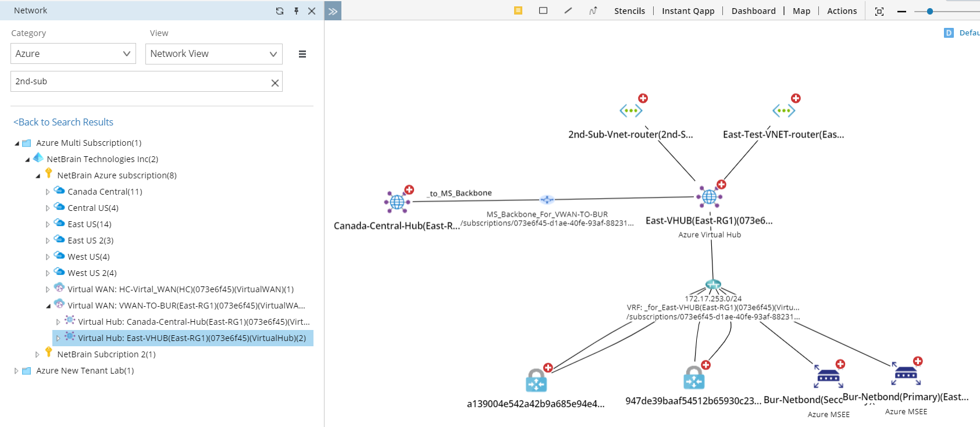980x427 pixels.
Task: Click the 947de39baaf5 gateway icon
Action: coord(694,378)
